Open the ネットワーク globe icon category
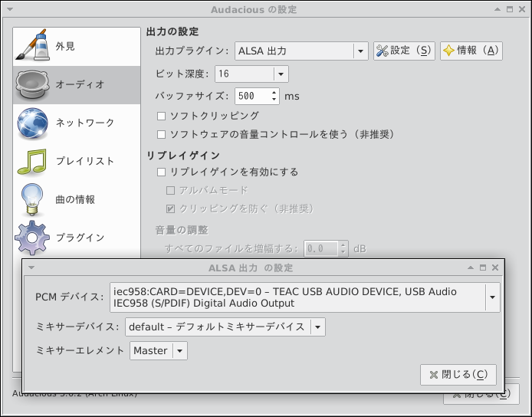 pyautogui.click(x=77, y=123)
